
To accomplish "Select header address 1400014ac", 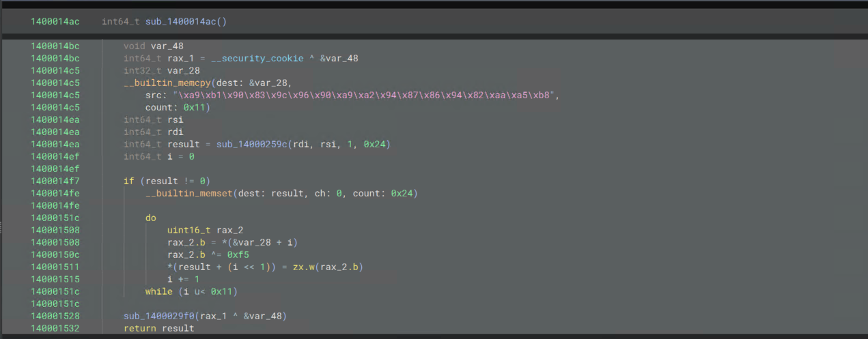I will [x=55, y=22].
